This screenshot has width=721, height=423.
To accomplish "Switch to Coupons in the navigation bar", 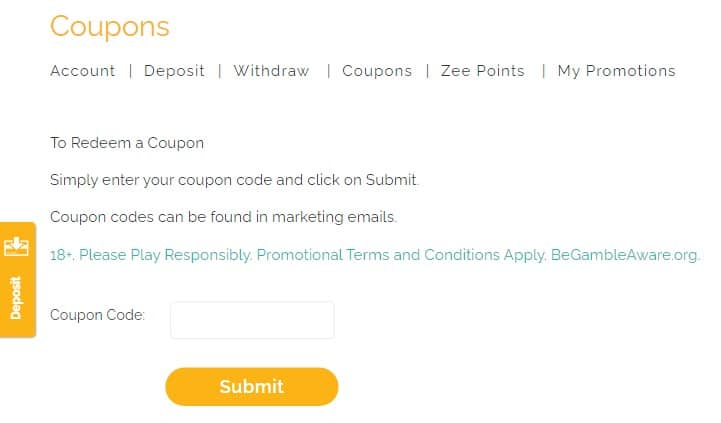I will pyautogui.click(x=377, y=71).
